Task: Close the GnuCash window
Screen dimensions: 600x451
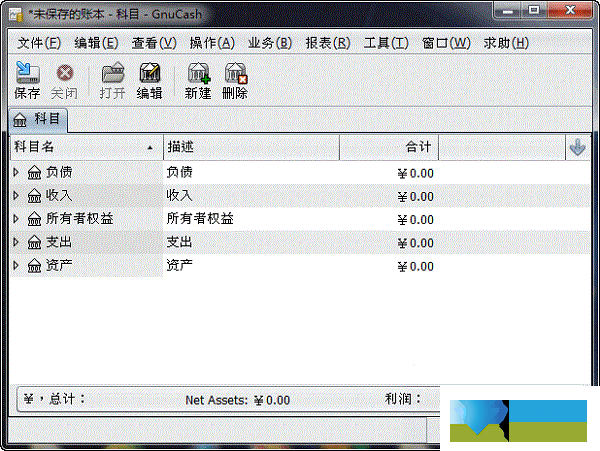Action: [570, 10]
